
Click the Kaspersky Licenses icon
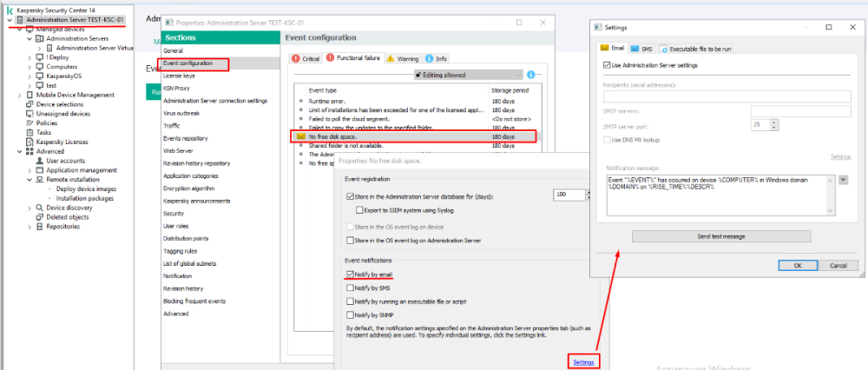tap(30, 142)
